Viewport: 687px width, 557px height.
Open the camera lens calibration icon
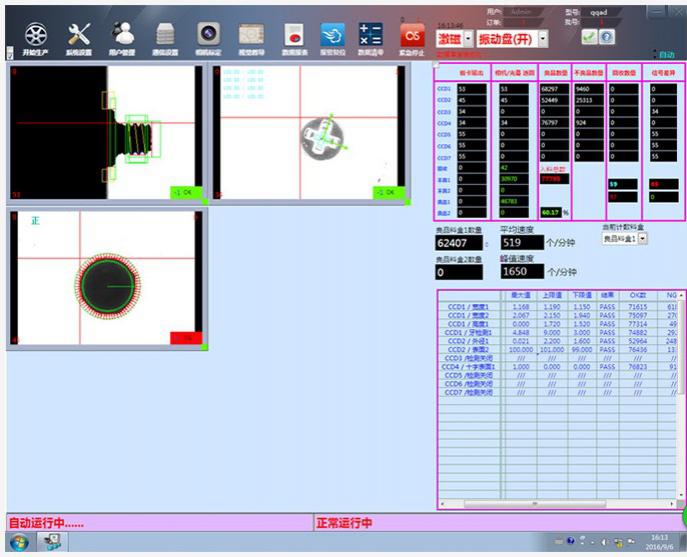coord(208,34)
